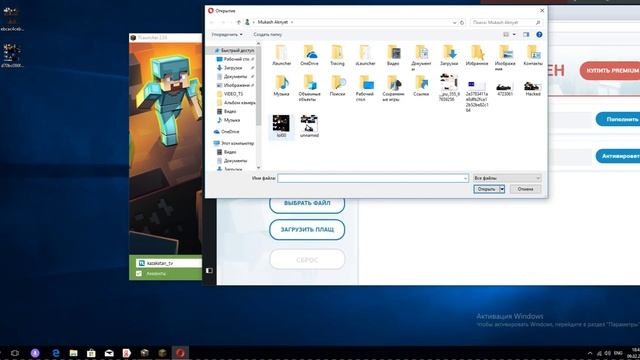Select the file starting with 2a3783411a
The image size is (640, 360).
[x=477, y=96]
